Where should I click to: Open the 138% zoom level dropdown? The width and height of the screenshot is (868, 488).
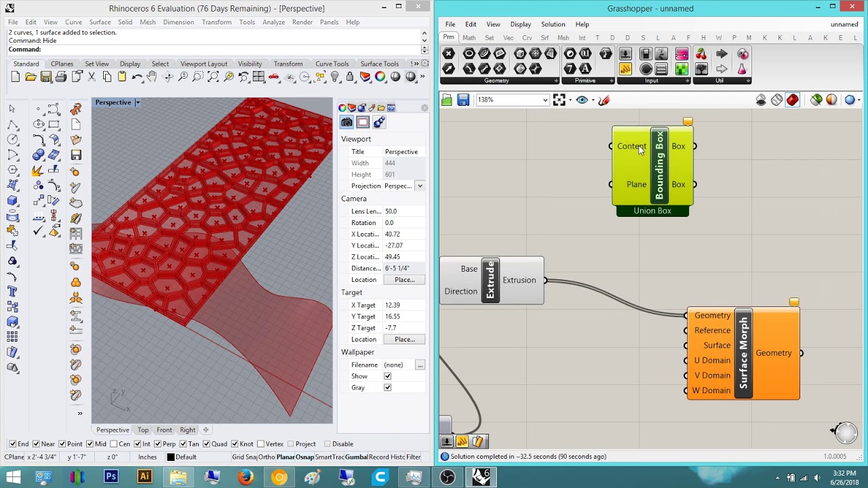(x=545, y=100)
